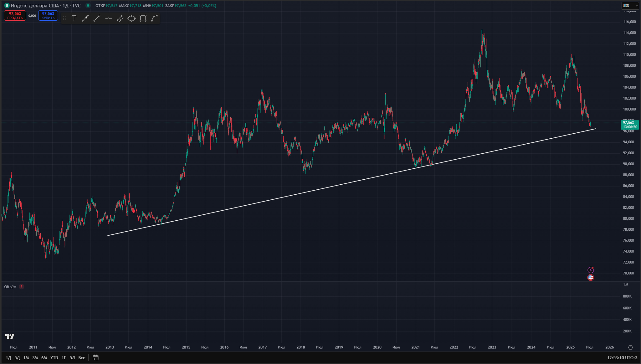Select the Text drawing tool
Screen dimensions: 641x364
[74, 18]
